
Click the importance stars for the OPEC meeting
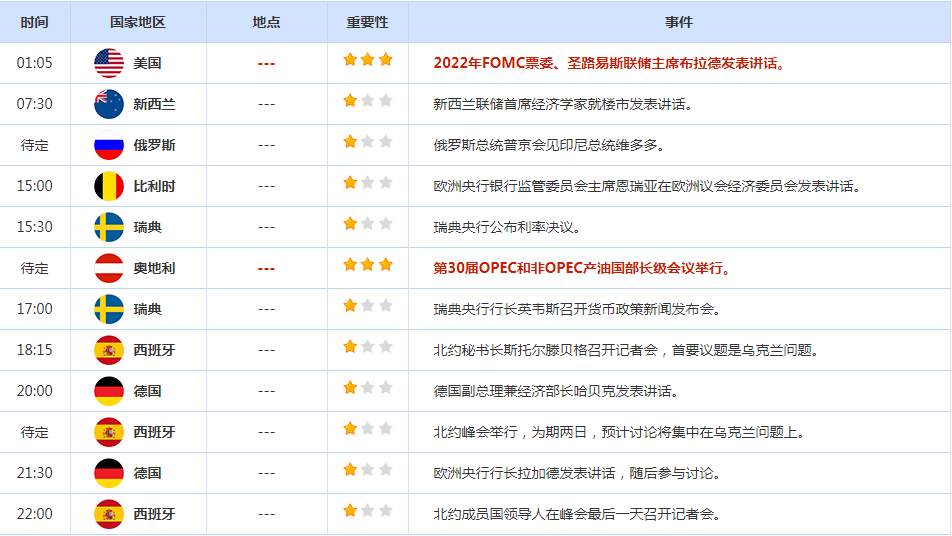[368, 265]
